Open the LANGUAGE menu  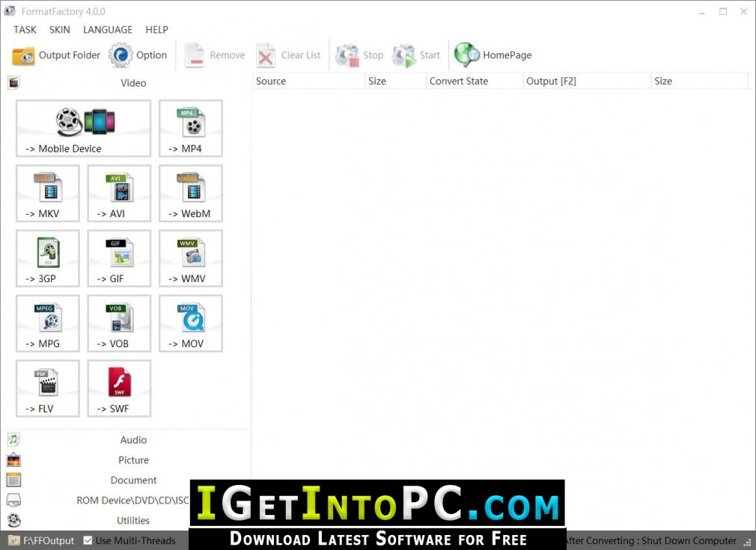(108, 30)
